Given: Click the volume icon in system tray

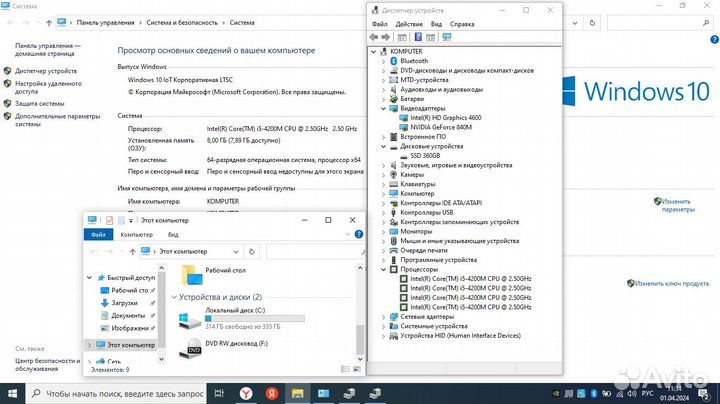Looking at the screenshot, I should tap(632, 393).
